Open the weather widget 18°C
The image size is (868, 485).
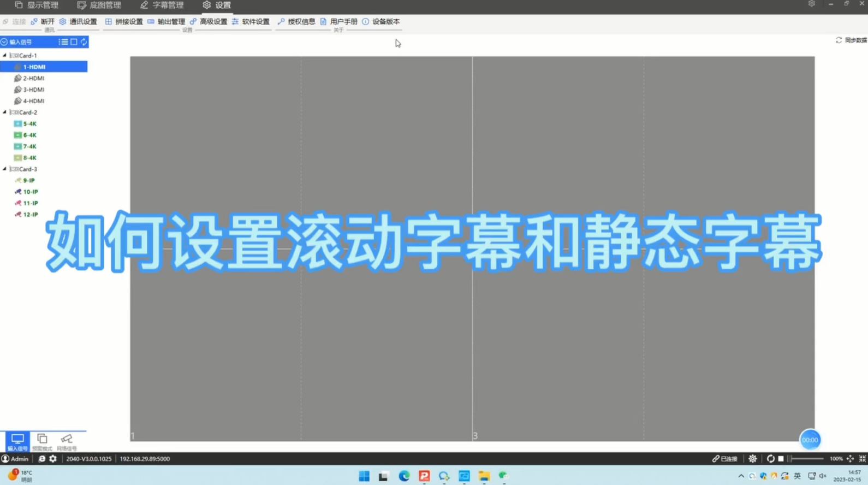pos(20,476)
